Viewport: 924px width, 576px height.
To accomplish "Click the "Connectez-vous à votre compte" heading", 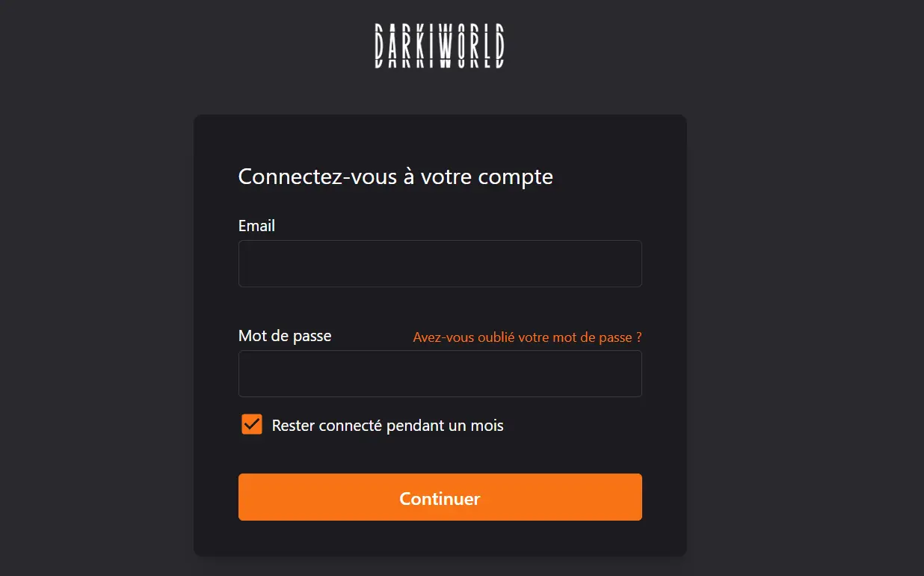I will click(x=395, y=177).
